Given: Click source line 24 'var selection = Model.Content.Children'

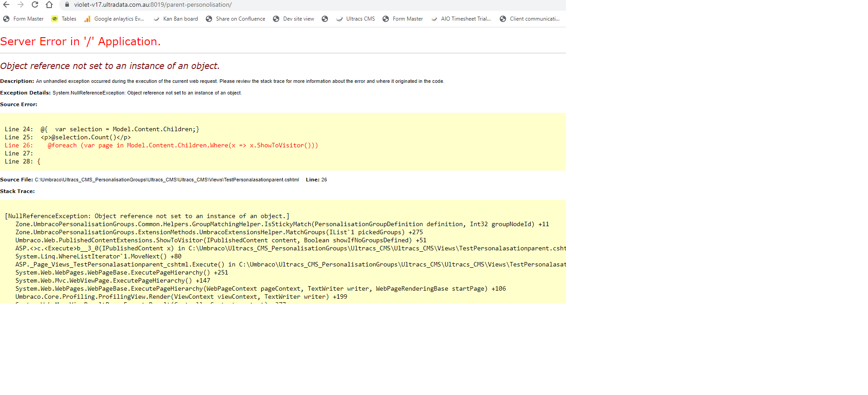Looking at the screenshot, I should 102,129.
